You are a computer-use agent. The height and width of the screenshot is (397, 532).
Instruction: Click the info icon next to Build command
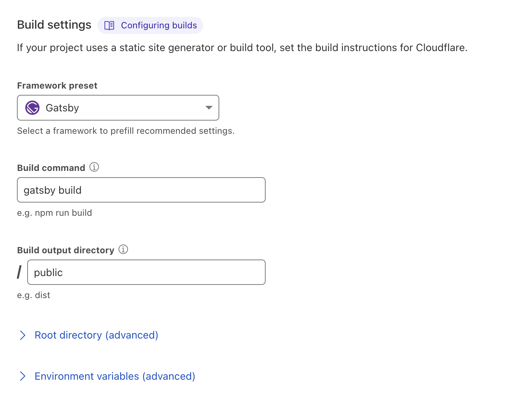point(94,167)
